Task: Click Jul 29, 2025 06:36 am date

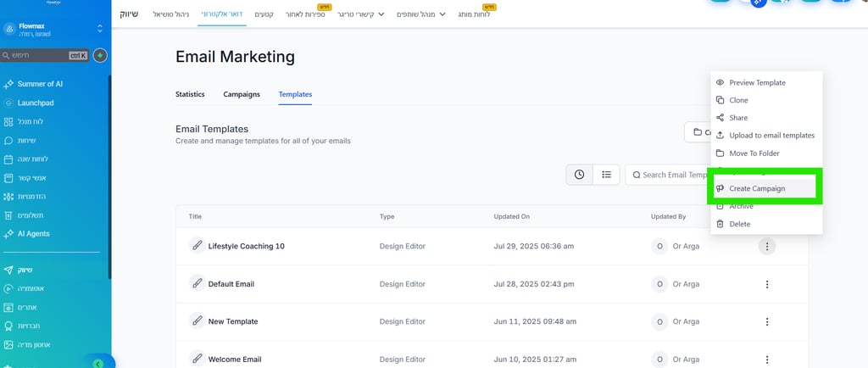Action: tap(534, 246)
